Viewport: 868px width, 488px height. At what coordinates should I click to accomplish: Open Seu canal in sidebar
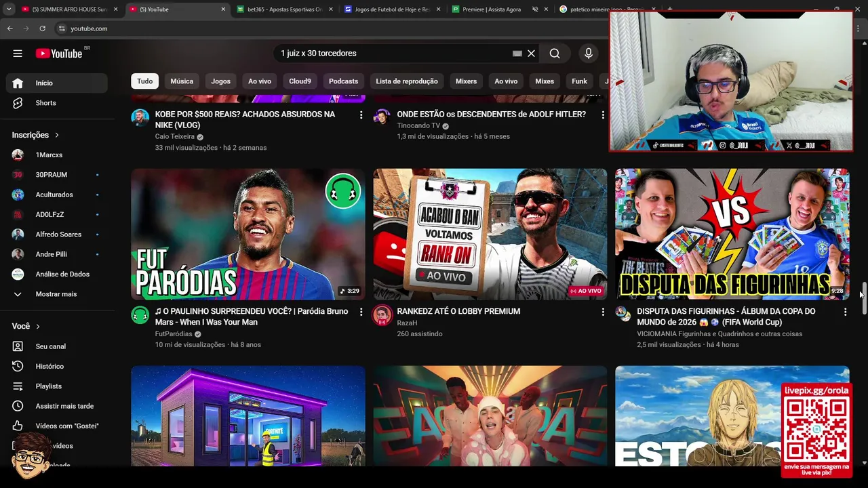(56, 346)
